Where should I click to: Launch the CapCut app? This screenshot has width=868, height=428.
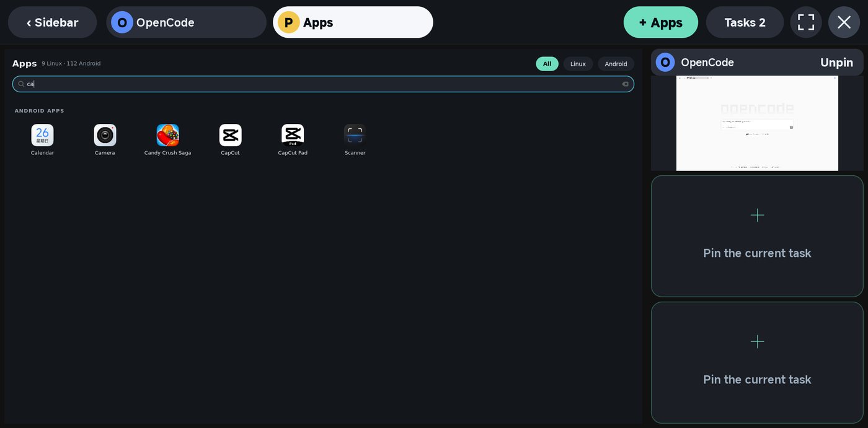pyautogui.click(x=230, y=135)
